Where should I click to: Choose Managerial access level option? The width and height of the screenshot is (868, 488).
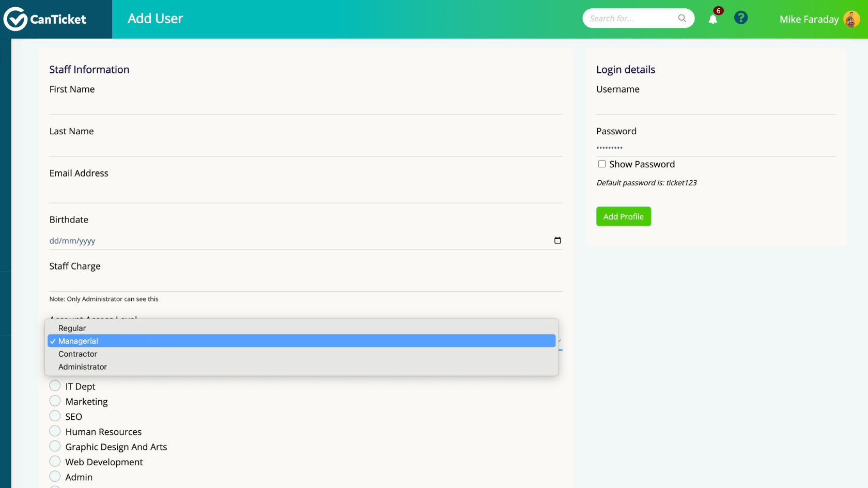(302, 341)
